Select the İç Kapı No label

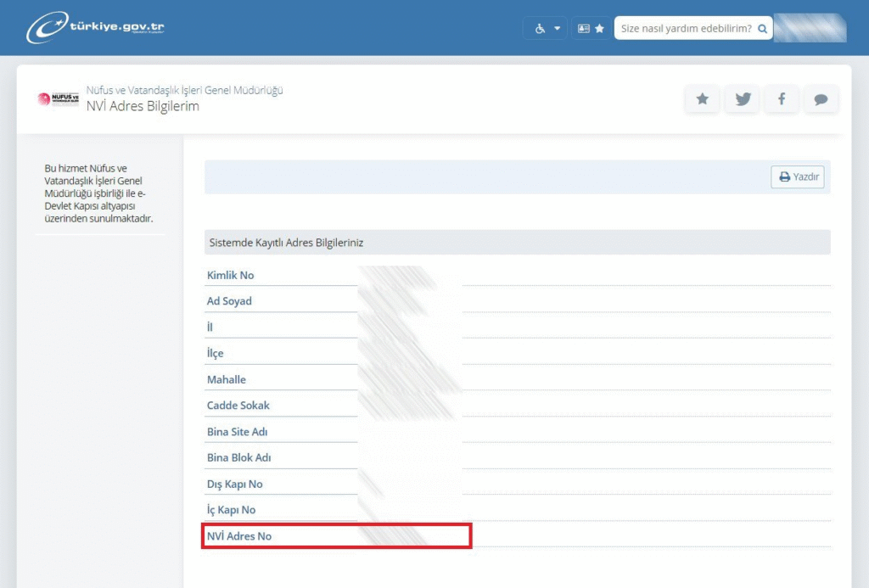point(231,510)
